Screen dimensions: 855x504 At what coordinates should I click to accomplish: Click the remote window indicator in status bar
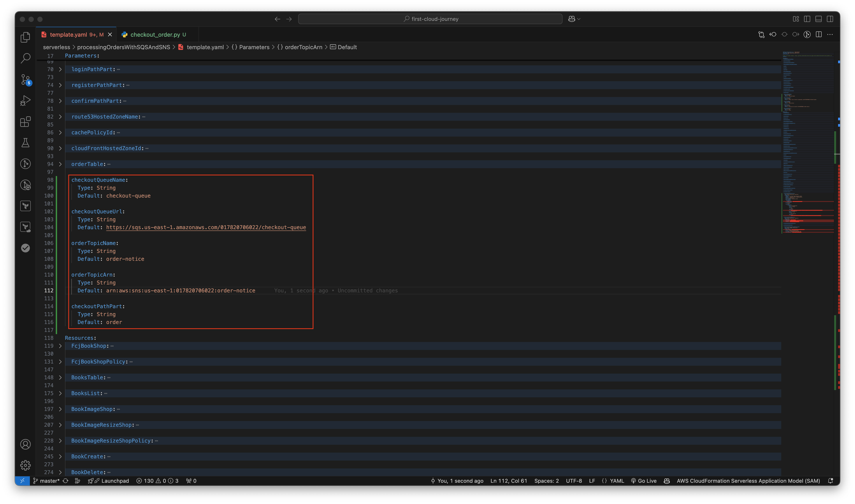point(22,481)
